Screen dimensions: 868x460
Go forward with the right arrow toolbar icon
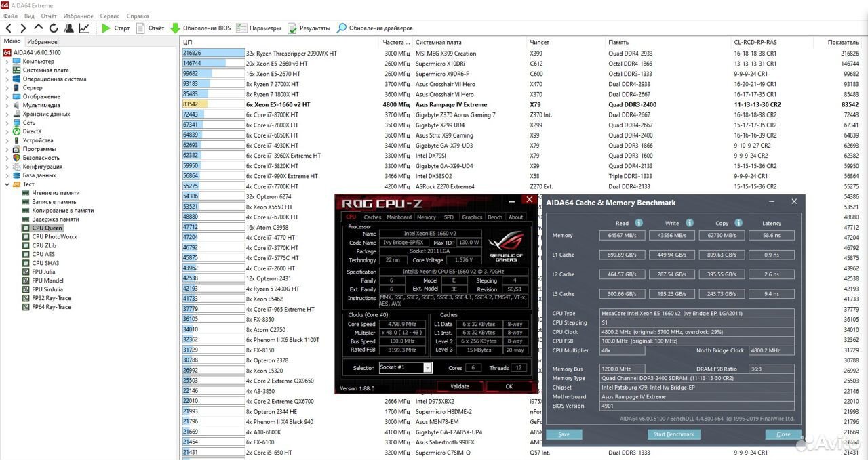point(23,28)
